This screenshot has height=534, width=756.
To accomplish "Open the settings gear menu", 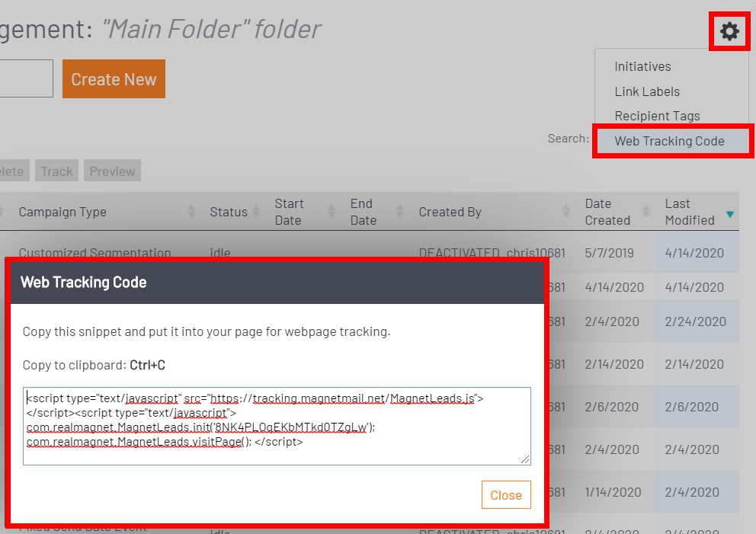I will coord(729,31).
